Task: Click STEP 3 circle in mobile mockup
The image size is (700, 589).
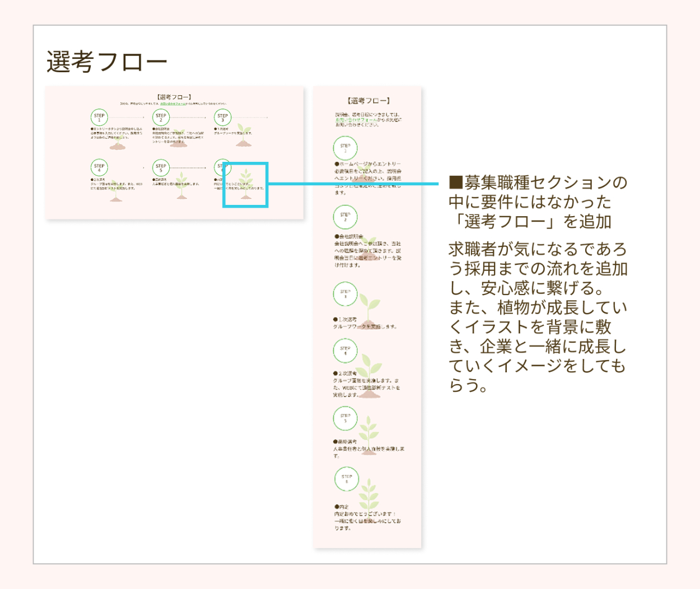Action: pos(345,294)
